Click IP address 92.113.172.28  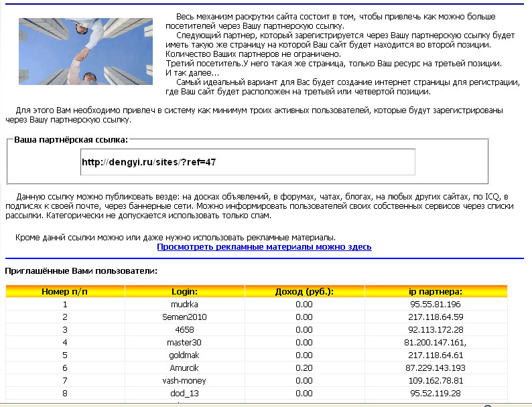coord(436,330)
